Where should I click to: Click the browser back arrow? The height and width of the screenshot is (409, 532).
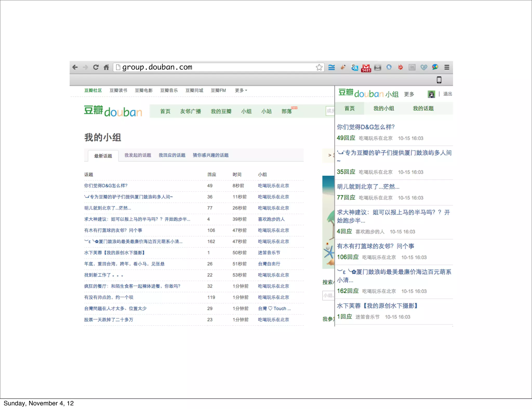click(x=75, y=67)
